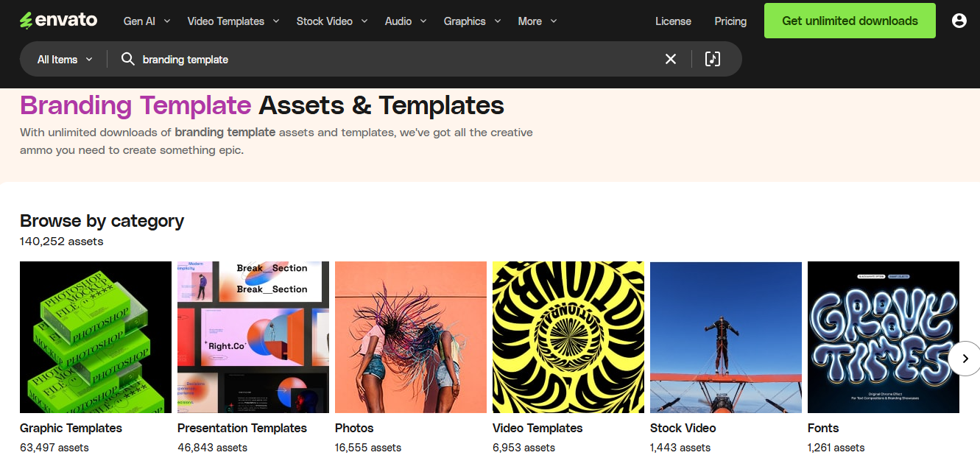
Task: Open the Graphic Templates category thumbnail
Action: click(96, 337)
